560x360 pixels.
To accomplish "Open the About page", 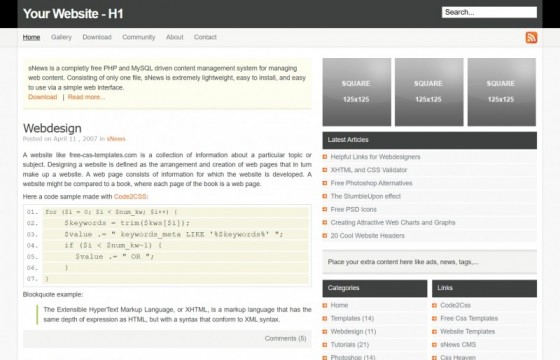I will (x=175, y=37).
